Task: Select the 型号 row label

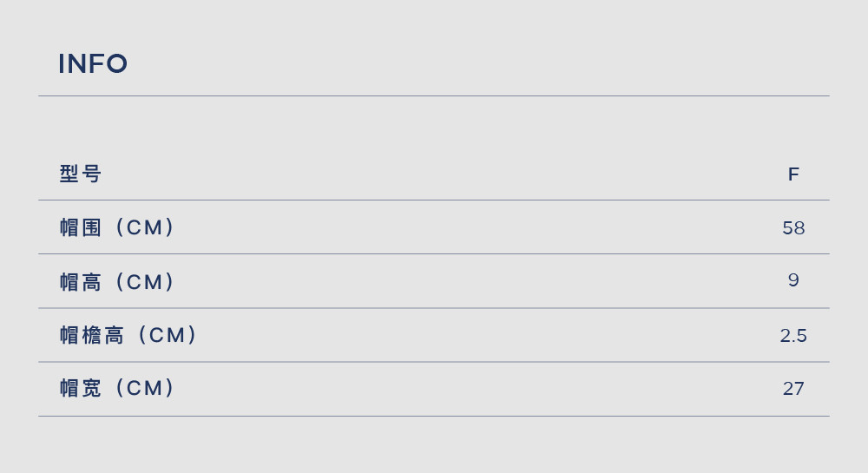Action: tap(80, 174)
